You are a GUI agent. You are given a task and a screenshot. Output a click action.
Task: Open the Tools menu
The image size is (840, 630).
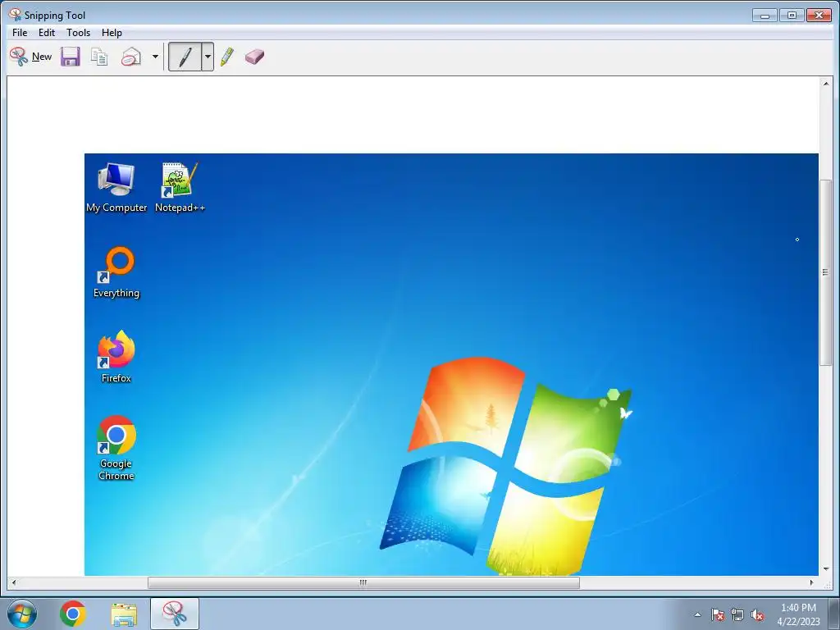78,33
